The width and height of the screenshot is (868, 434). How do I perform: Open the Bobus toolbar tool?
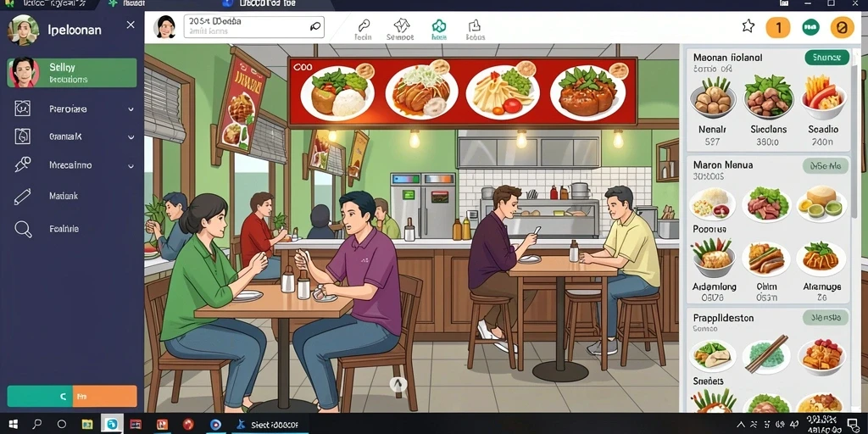[x=475, y=31]
